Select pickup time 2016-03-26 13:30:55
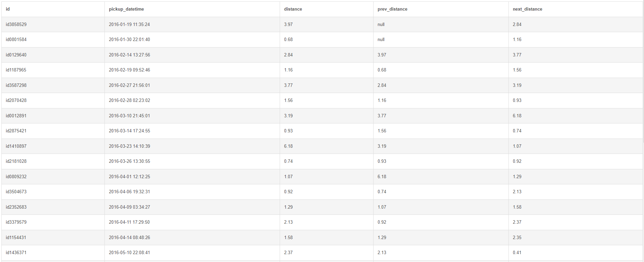Image resolution: width=644 pixels, height=262 pixels. point(129,161)
